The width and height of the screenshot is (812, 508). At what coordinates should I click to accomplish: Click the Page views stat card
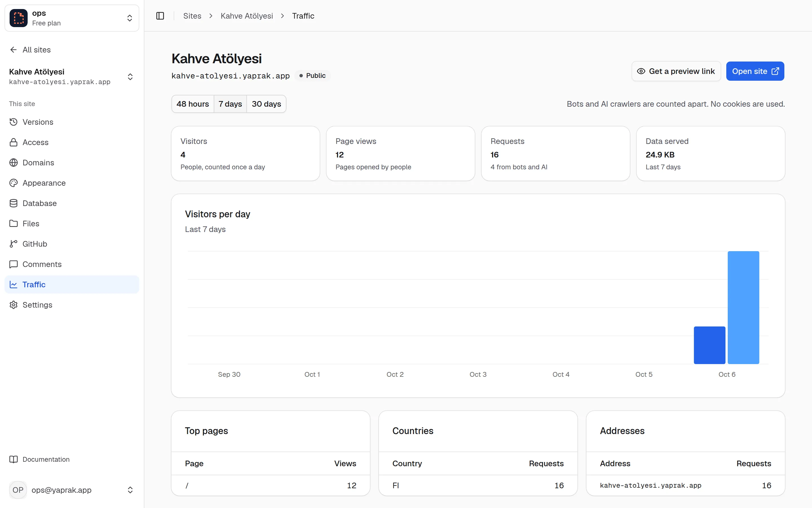[401, 154]
